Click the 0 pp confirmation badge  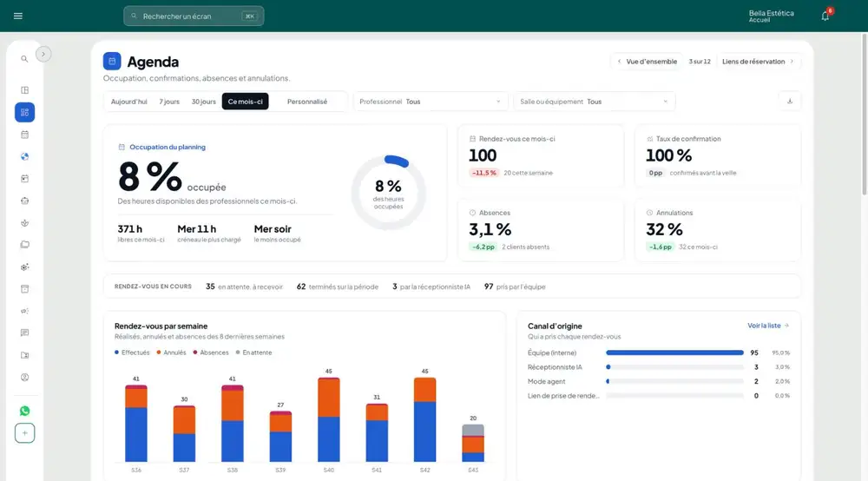655,173
